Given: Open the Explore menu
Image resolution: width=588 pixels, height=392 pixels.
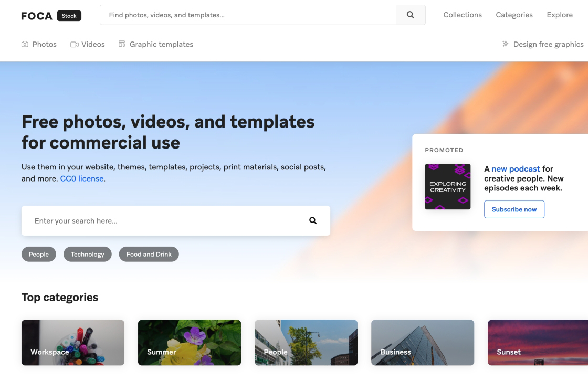Looking at the screenshot, I should point(560,15).
